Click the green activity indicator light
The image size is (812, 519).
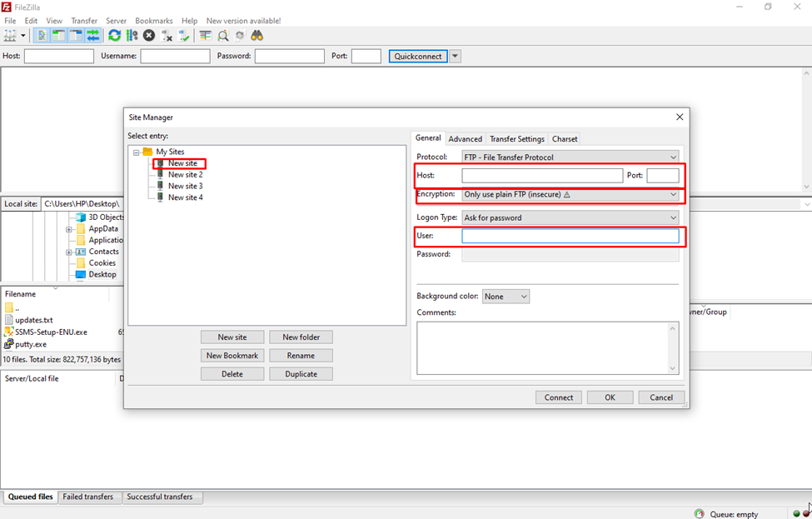tap(796, 514)
